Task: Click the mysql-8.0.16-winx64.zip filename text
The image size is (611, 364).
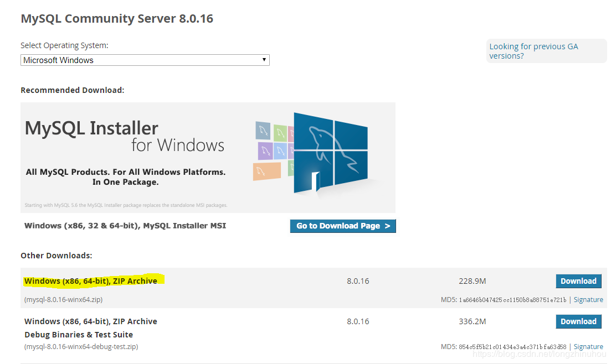Action: [64, 300]
